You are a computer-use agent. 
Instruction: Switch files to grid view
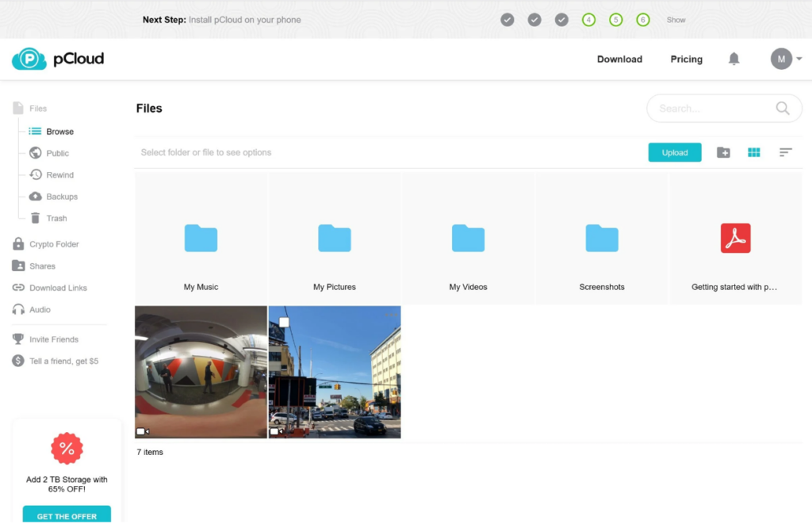click(x=753, y=151)
